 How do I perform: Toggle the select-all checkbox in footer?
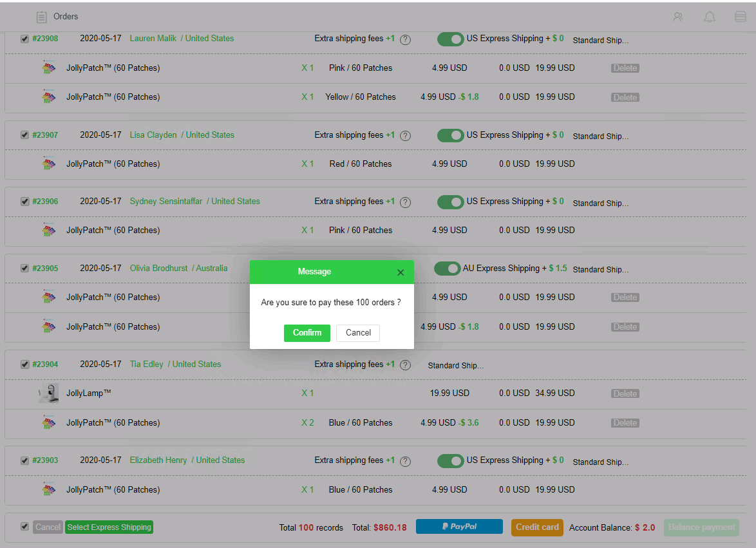(24, 526)
